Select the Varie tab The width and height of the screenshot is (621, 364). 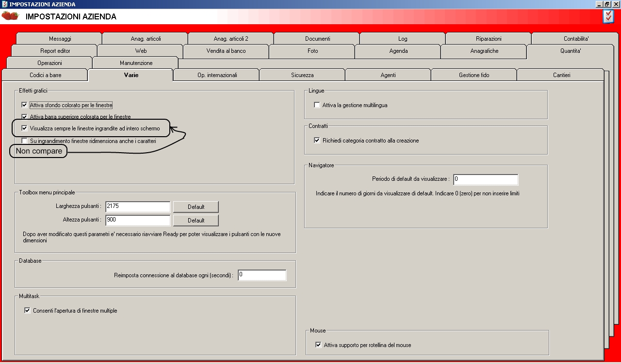click(x=131, y=75)
